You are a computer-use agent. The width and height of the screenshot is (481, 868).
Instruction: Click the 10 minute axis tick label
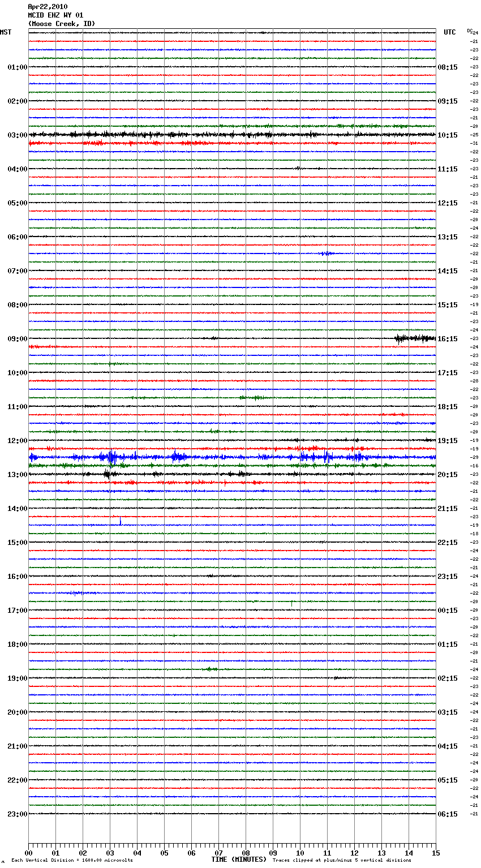(300, 853)
